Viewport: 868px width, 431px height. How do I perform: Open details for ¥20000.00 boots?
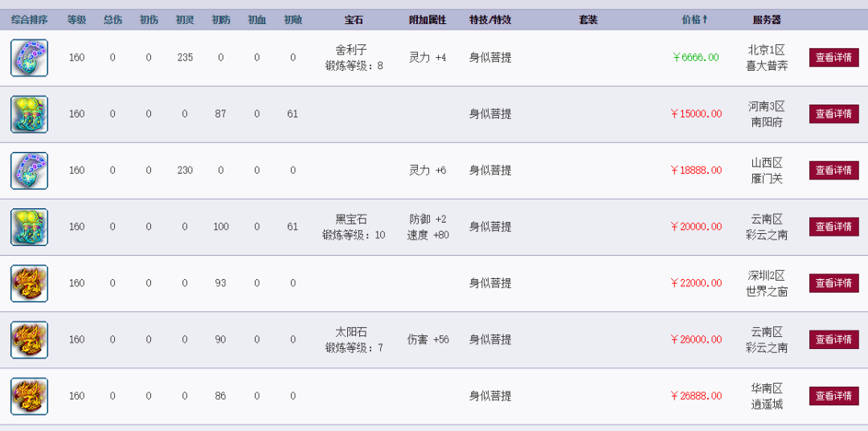(x=833, y=227)
